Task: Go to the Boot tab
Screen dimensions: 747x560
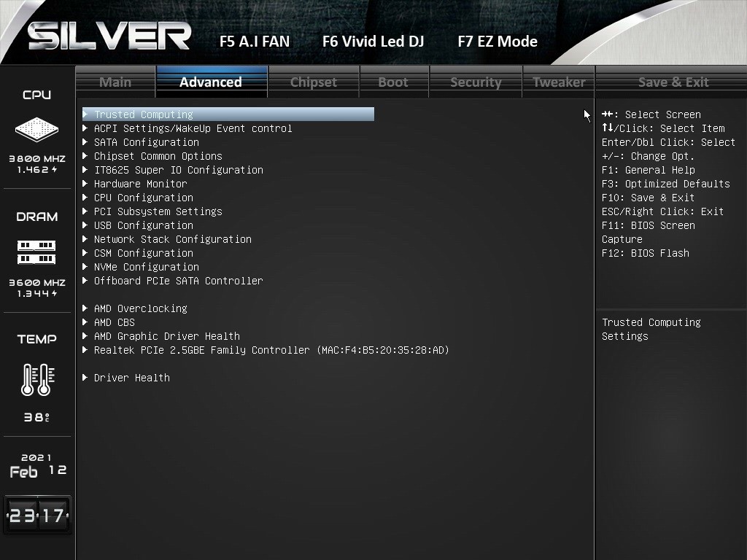Action: pos(393,82)
